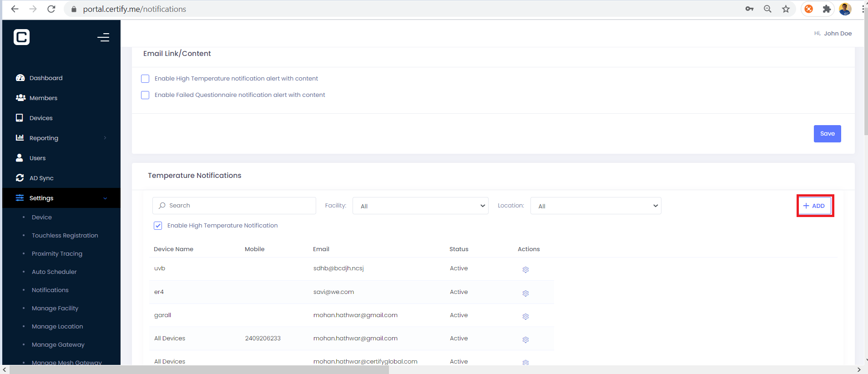The image size is (868, 374).
Task: Open the gear action for device er4
Action: (525, 293)
